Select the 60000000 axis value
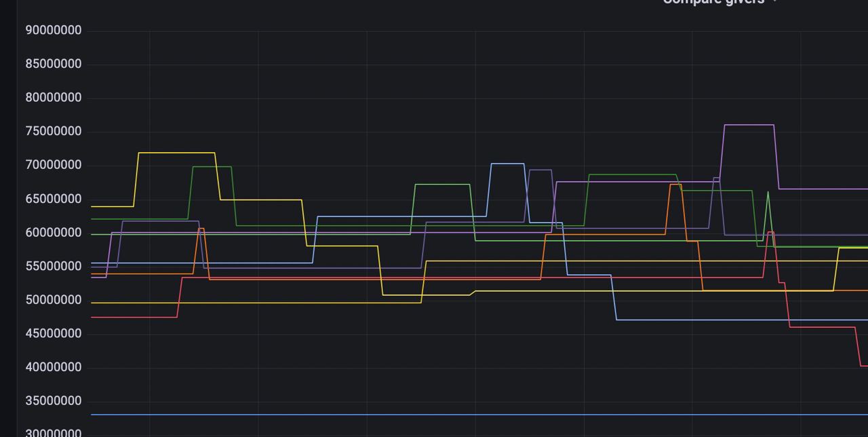 point(54,233)
